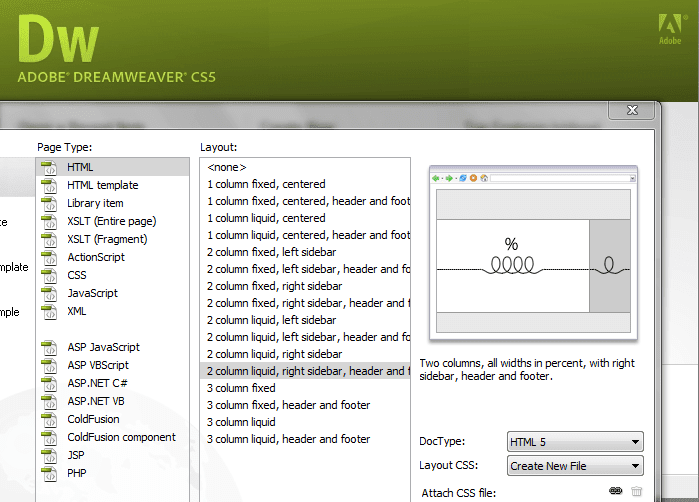
Task: Click the Library item file icon
Action: (49, 203)
